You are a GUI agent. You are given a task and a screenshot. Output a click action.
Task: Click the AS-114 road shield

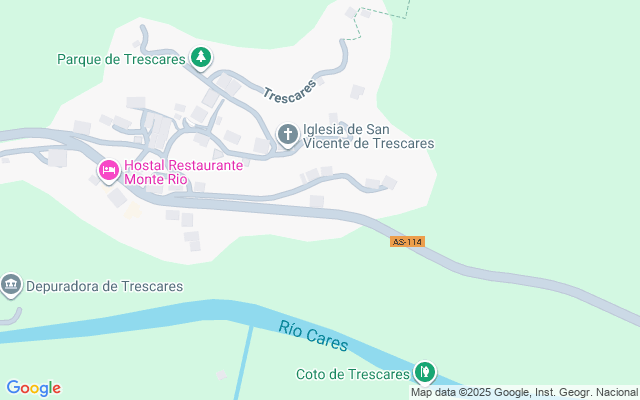[407, 242]
